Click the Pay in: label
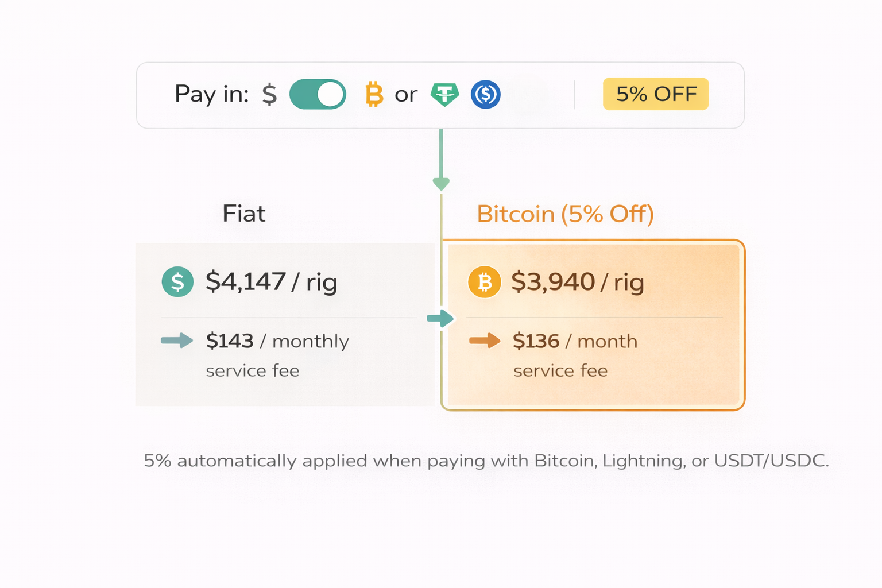882x588 pixels. [x=211, y=94]
